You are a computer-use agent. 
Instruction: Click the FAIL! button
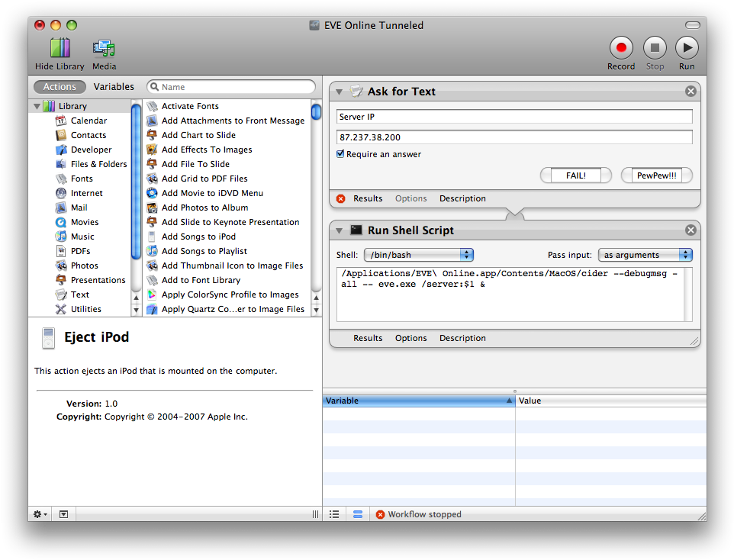(x=576, y=175)
